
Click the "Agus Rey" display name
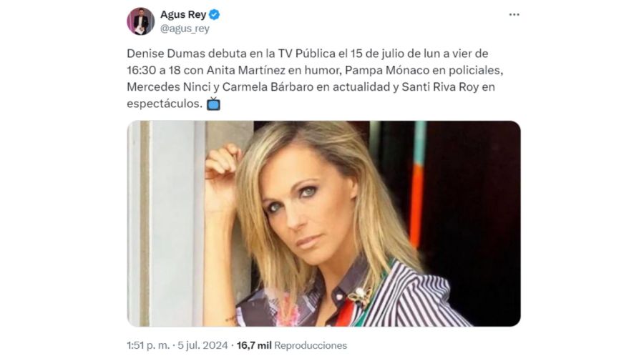coord(183,15)
